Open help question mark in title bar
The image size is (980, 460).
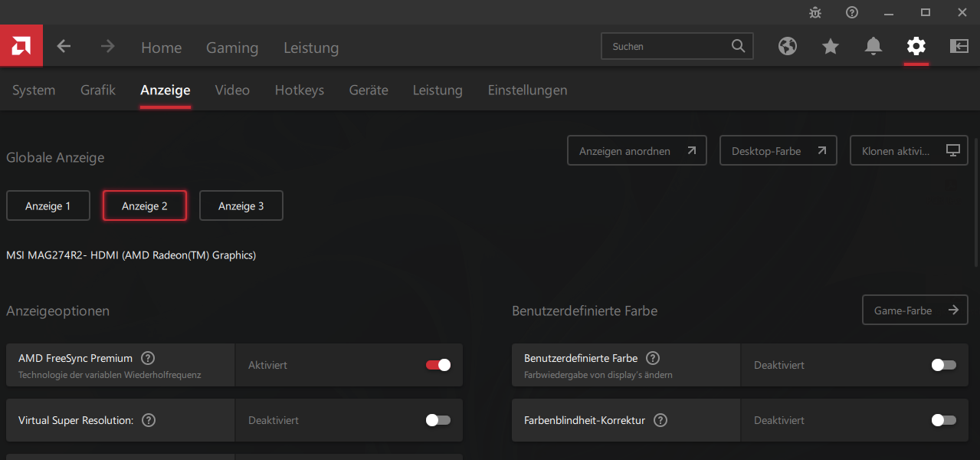click(852, 12)
